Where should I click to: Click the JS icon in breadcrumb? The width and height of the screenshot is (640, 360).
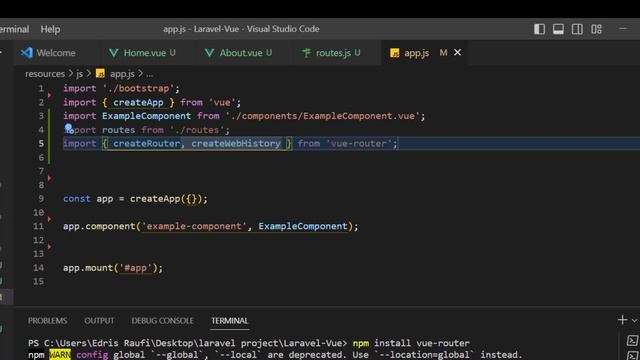pos(100,73)
